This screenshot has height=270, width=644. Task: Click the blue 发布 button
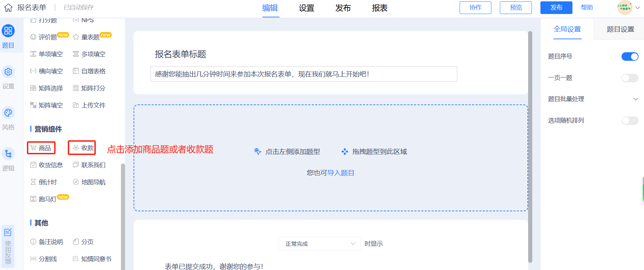(556, 8)
